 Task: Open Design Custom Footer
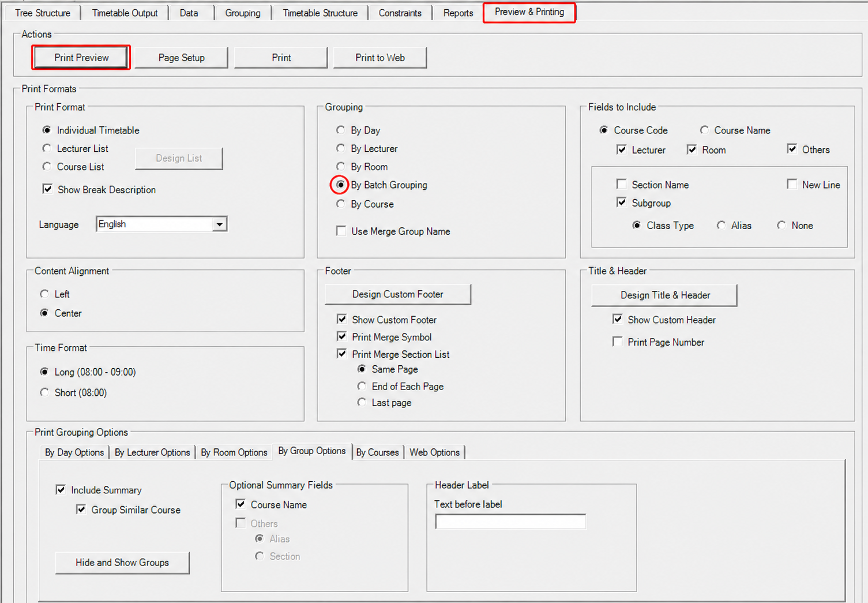tap(398, 294)
